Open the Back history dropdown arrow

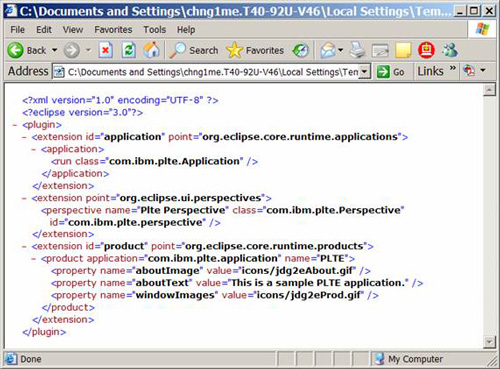(x=54, y=50)
